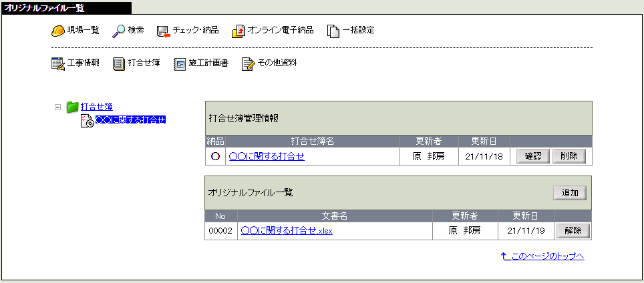Screen dimensions: 644x283
Task: Click the No cell 00002
Action: pyautogui.click(x=221, y=231)
